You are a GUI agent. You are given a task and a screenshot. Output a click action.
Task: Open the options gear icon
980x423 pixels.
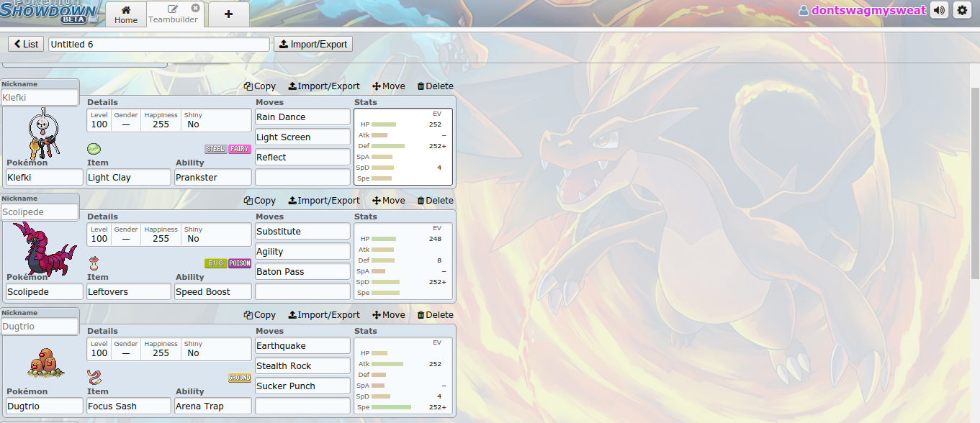click(962, 10)
